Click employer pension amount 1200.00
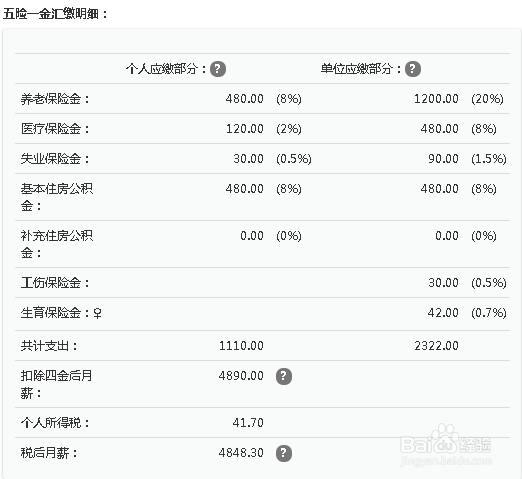Viewport: 522px width, 479px height. 436,99
